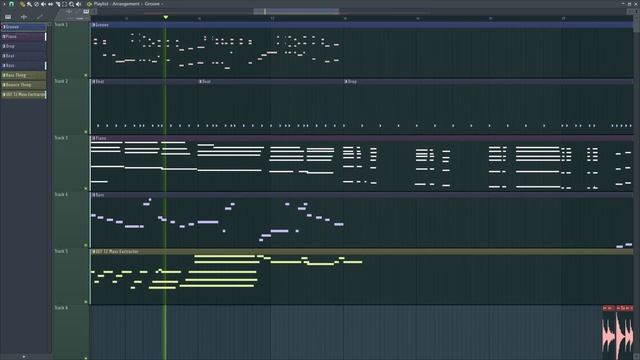Screen dimensions: 640x360
Task: Click the Track 2 header label
Action: pyautogui.click(x=61, y=81)
